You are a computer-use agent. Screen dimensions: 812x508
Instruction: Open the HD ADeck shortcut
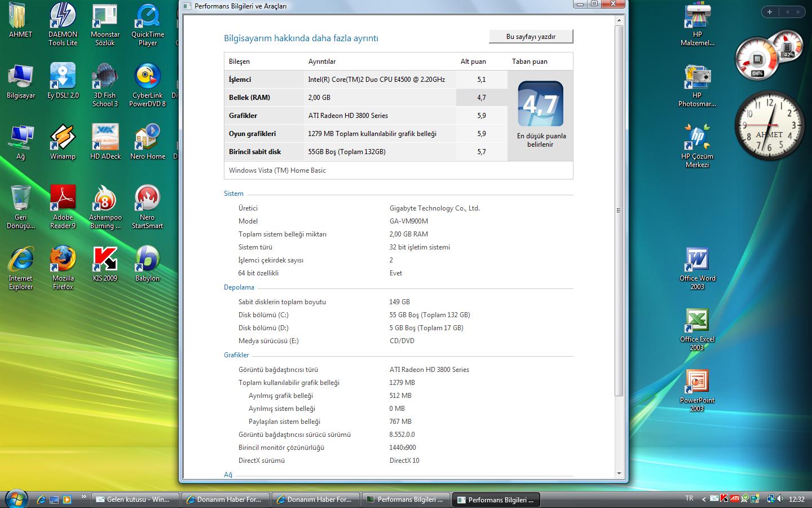click(x=105, y=143)
